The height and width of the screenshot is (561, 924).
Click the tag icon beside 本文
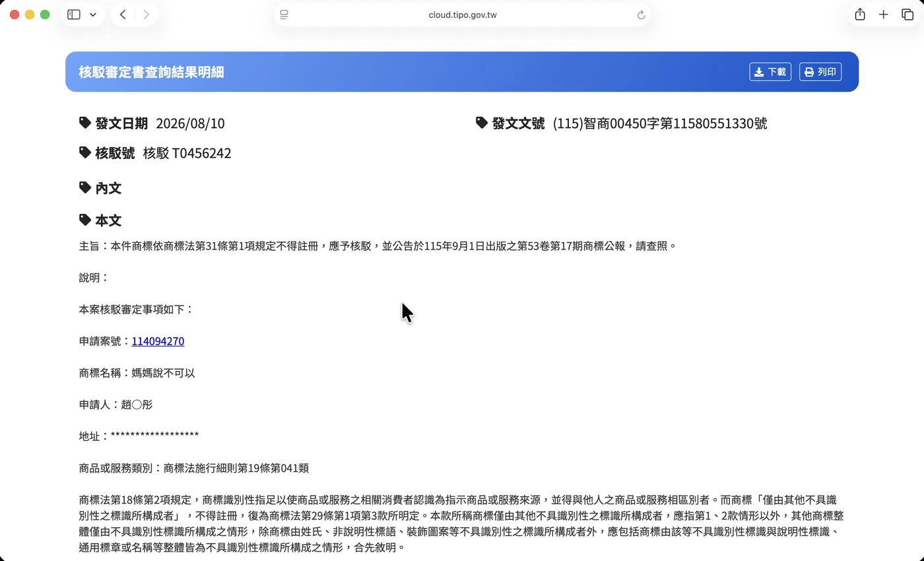pyautogui.click(x=85, y=220)
